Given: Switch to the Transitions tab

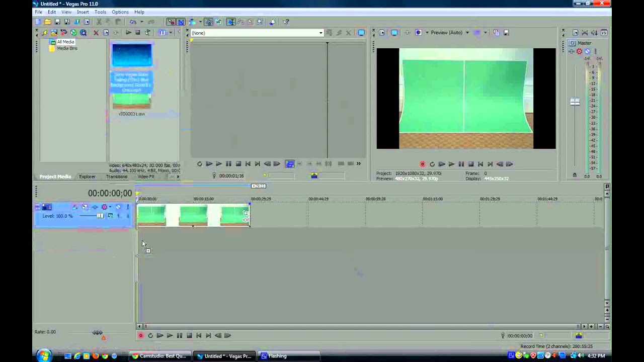Looking at the screenshot, I should click(116, 176).
